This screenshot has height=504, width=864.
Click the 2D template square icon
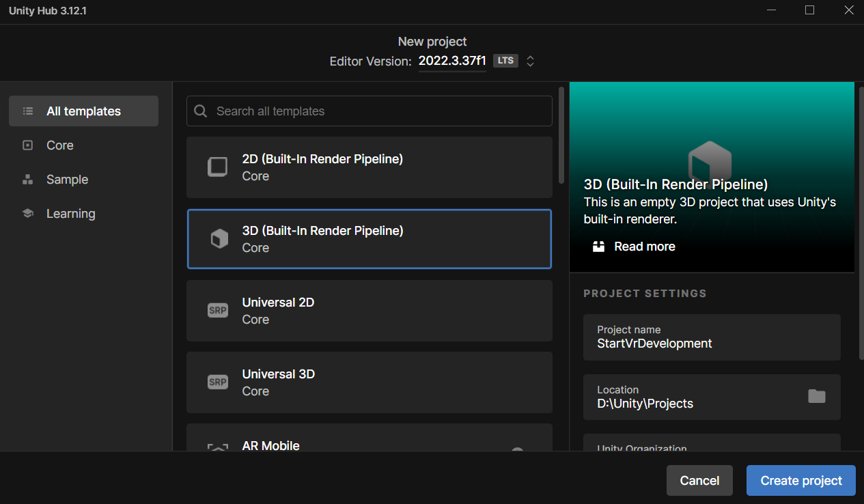pyautogui.click(x=217, y=167)
